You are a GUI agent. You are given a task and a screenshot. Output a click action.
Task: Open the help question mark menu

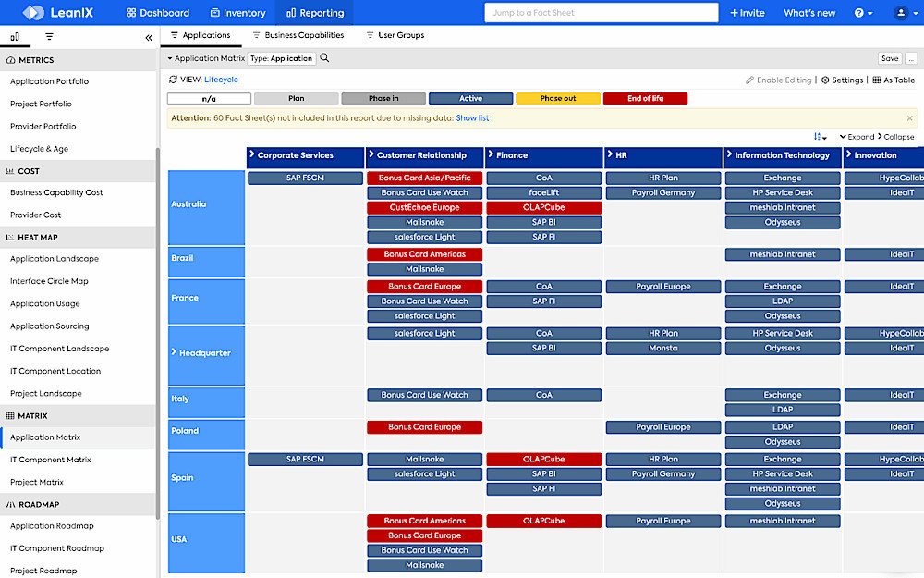863,12
